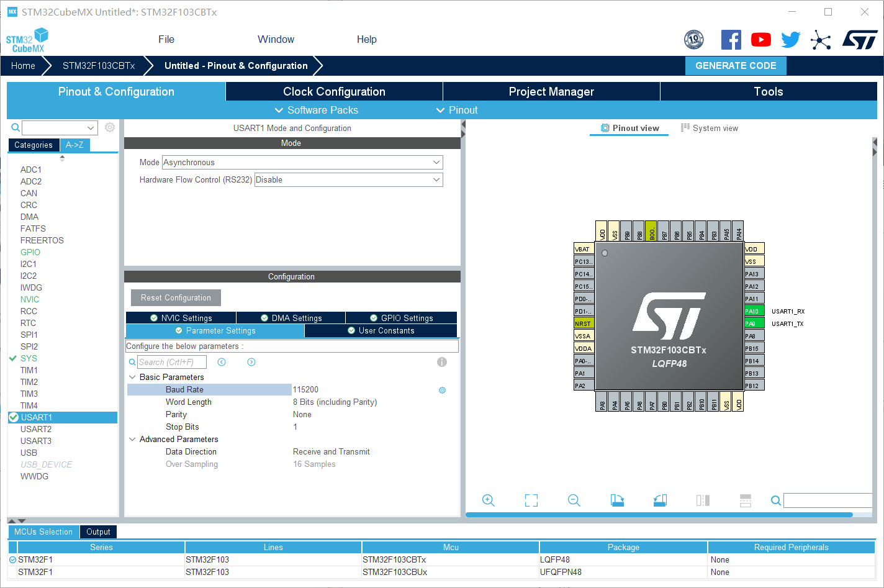Zoom out of the pinout view
The image size is (884, 588).
[574, 500]
